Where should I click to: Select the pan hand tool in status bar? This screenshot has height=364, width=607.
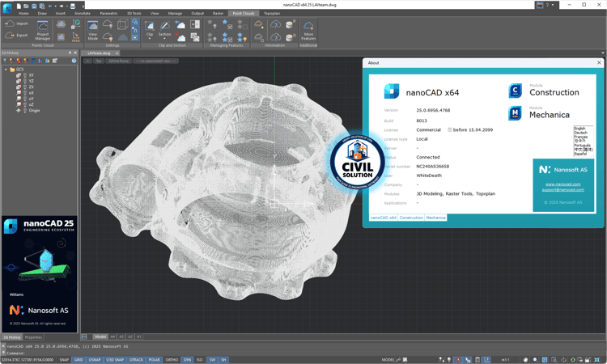tap(525, 360)
